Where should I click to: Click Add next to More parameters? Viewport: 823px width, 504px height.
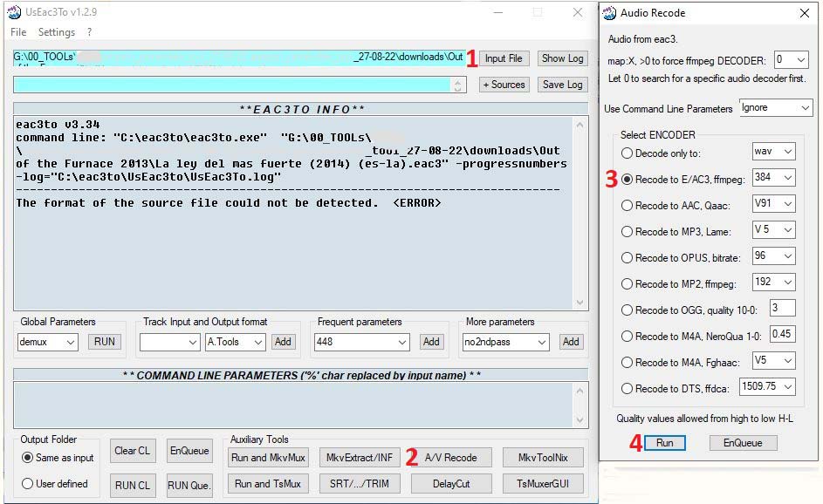(571, 342)
